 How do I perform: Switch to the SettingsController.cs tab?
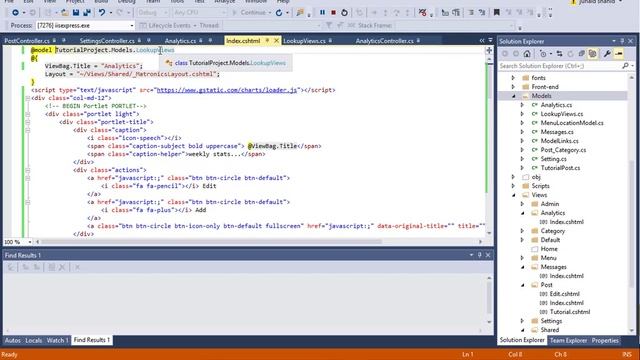[x=107, y=41]
